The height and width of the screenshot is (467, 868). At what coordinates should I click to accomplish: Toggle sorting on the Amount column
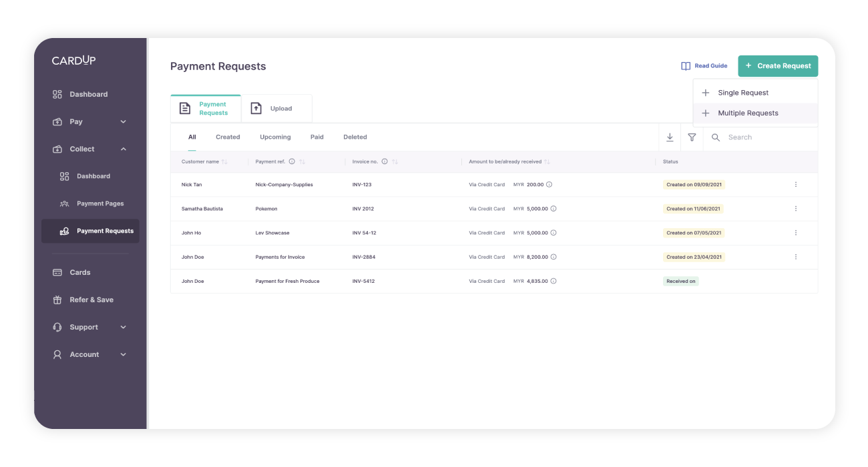click(548, 161)
